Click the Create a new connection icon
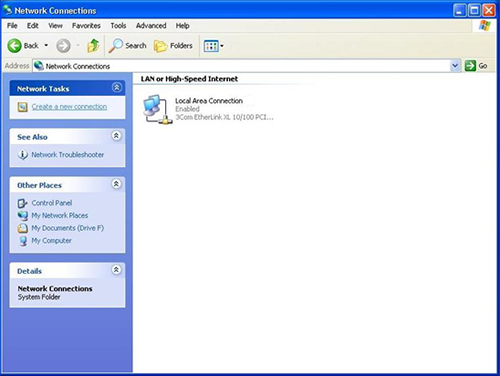Image resolution: width=500 pixels, height=376 pixels. coord(22,107)
